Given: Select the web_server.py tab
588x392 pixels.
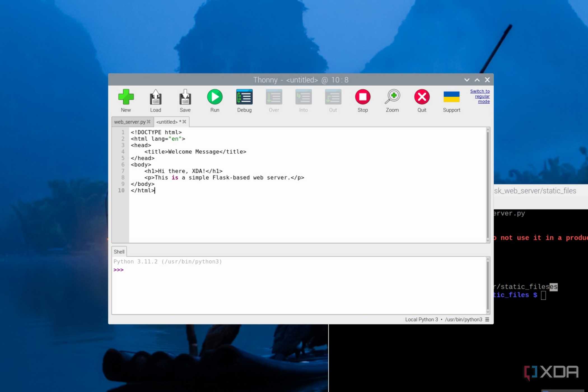Looking at the screenshot, I should pyautogui.click(x=130, y=122).
